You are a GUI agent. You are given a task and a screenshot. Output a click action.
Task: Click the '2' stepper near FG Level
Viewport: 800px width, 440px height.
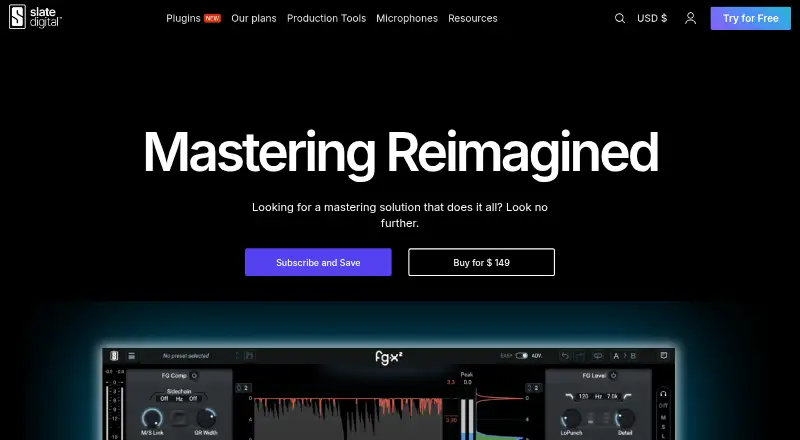[533, 388]
